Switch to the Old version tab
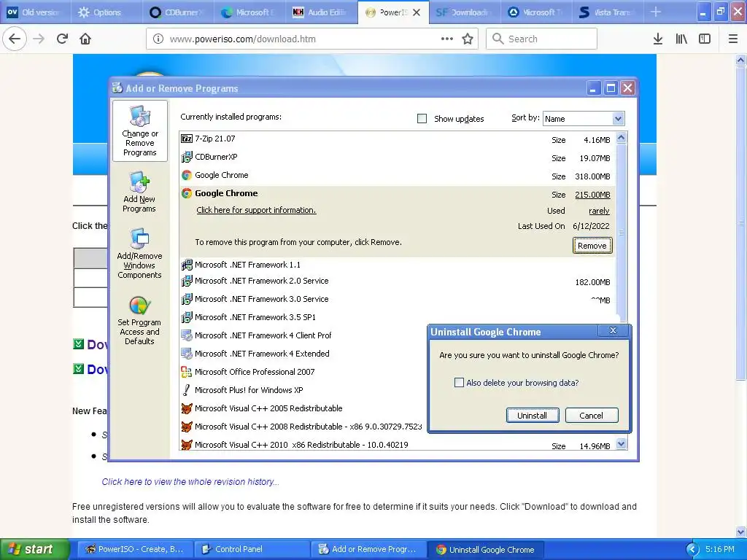The image size is (747, 560). 35,12
